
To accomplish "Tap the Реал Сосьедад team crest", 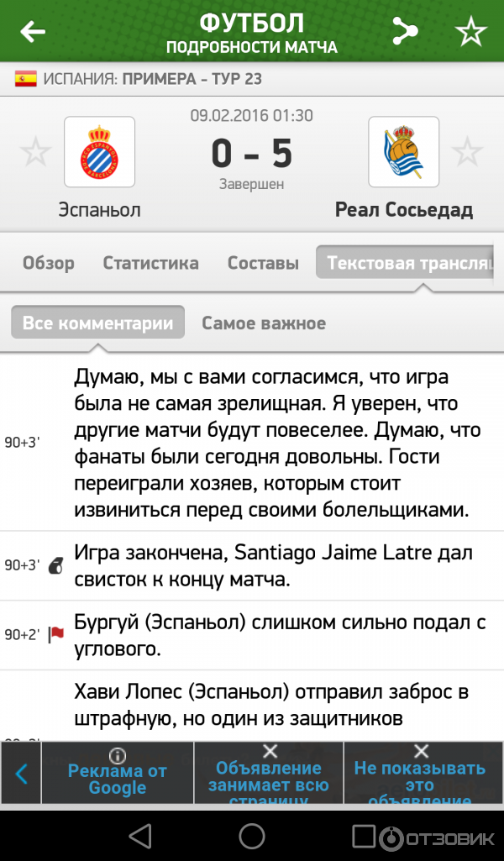I will (x=403, y=152).
